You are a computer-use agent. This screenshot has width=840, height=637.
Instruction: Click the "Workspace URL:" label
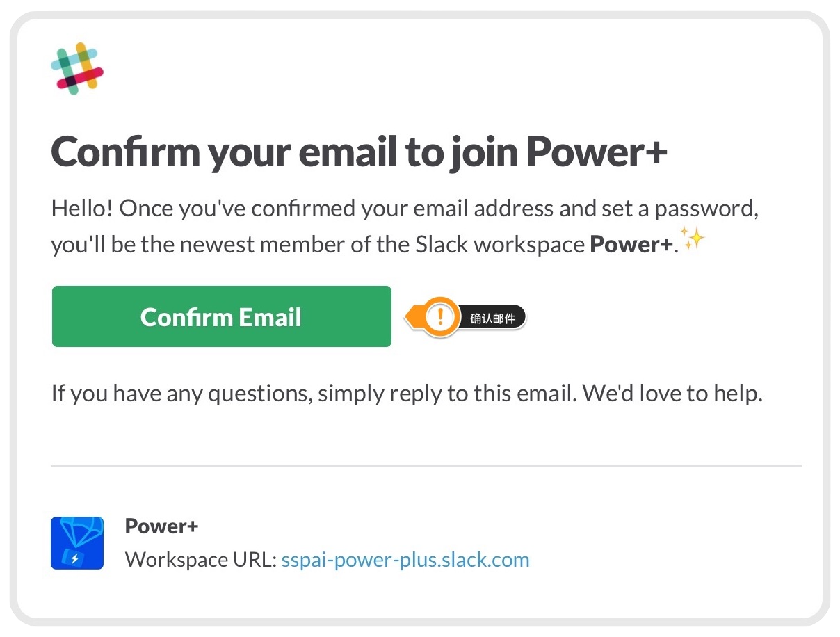click(x=201, y=560)
